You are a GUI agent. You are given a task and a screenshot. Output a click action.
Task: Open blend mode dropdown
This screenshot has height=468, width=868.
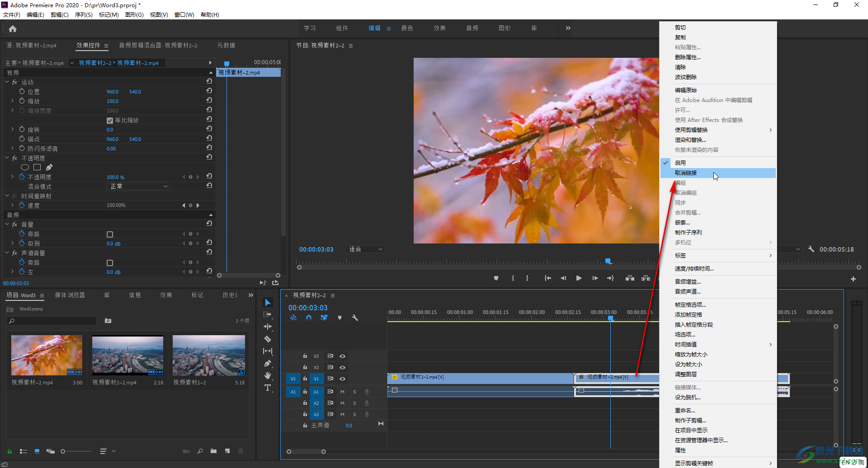pyautogui.click(x=139, y=187)
